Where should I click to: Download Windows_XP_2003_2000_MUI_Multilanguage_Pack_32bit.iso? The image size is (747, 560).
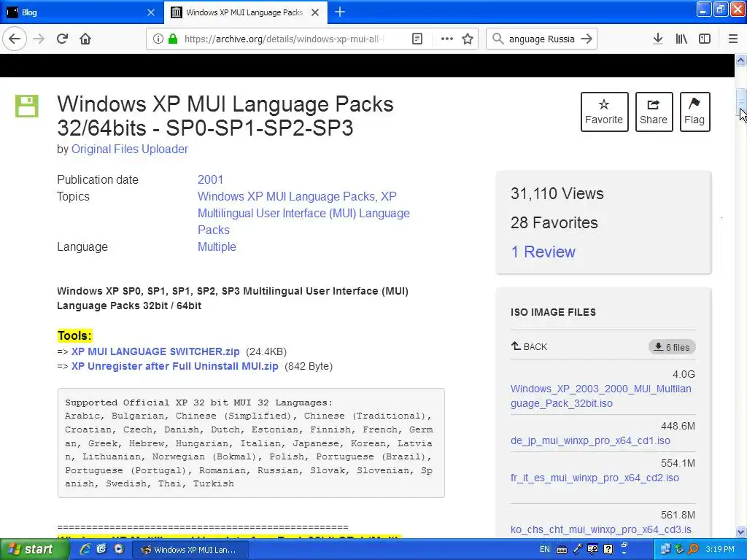coord(601,396)
